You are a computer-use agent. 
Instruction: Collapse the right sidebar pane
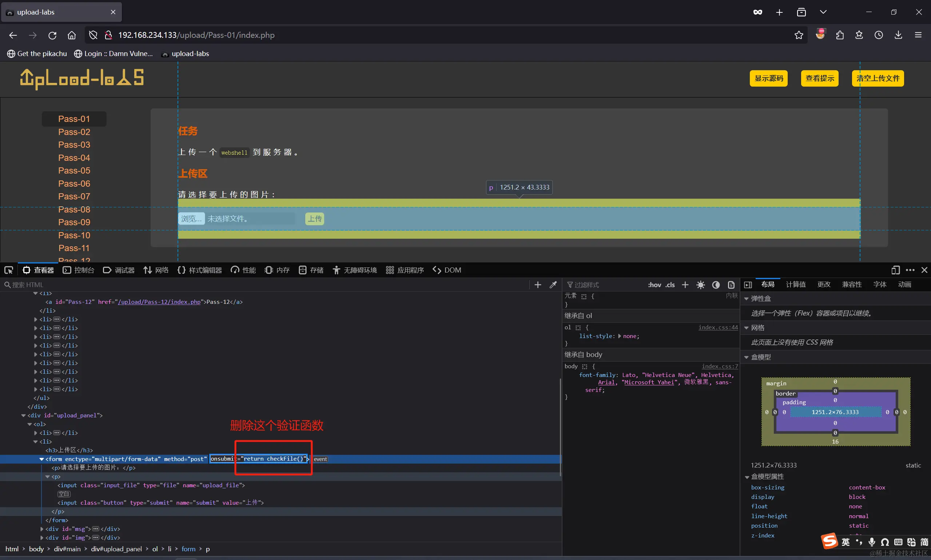click(x=748, y=285)
